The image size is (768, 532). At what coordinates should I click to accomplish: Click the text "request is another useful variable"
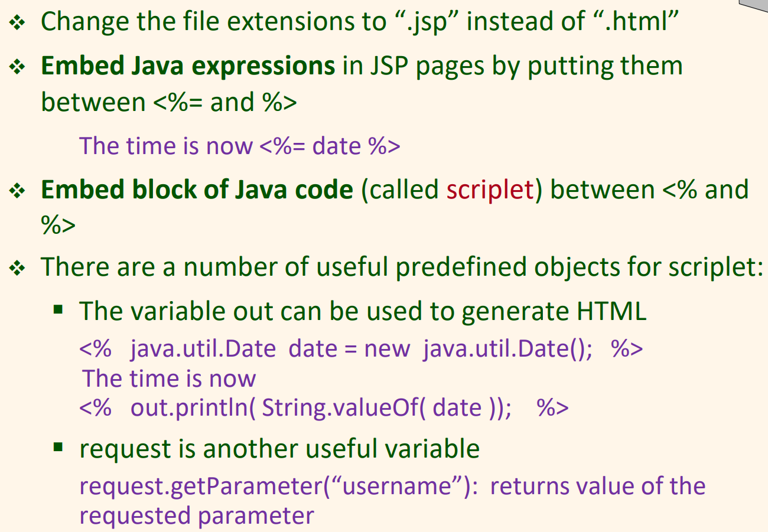click(279, 449)
